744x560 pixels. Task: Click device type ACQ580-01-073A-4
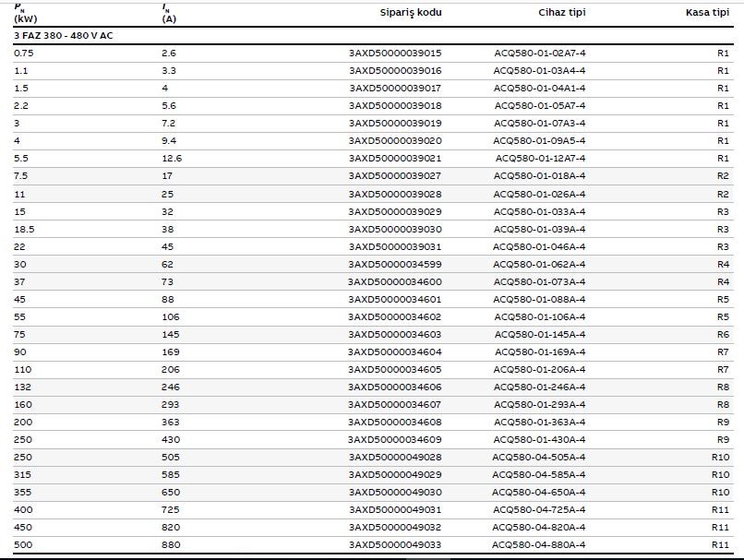pos(539,282)
